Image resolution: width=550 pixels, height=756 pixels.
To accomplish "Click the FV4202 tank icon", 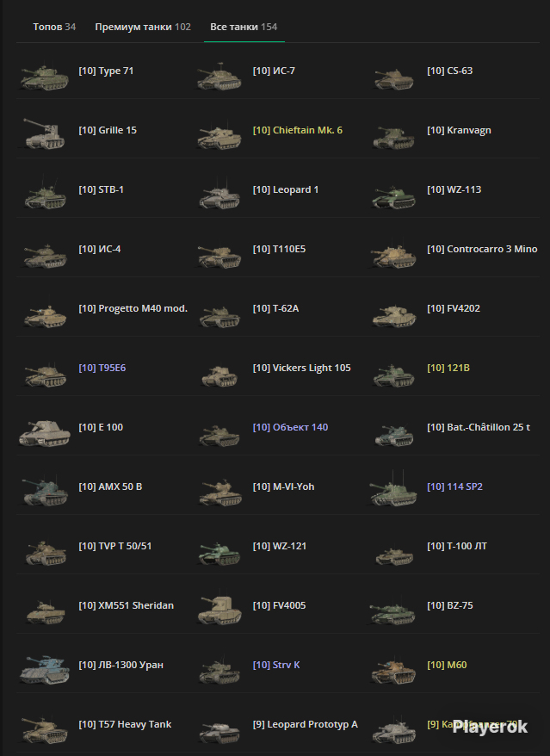I will tap(394, 315).
